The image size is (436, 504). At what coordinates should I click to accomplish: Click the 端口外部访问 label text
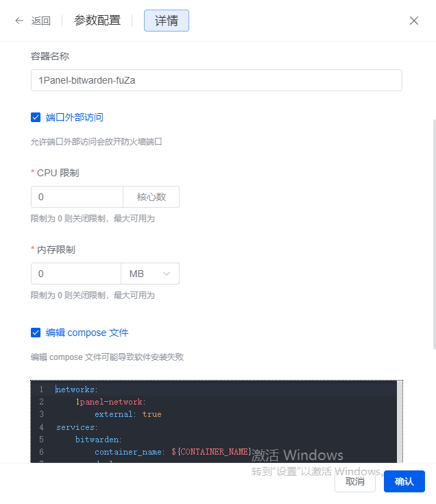click(74, 117)
